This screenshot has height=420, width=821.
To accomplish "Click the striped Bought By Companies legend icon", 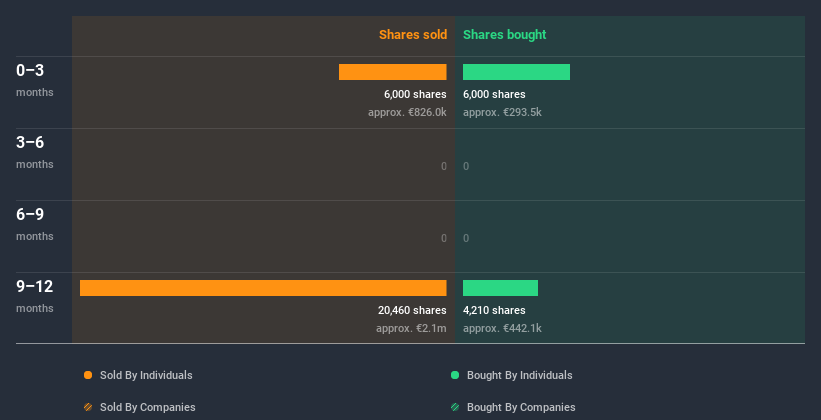I will pos(455,407).
